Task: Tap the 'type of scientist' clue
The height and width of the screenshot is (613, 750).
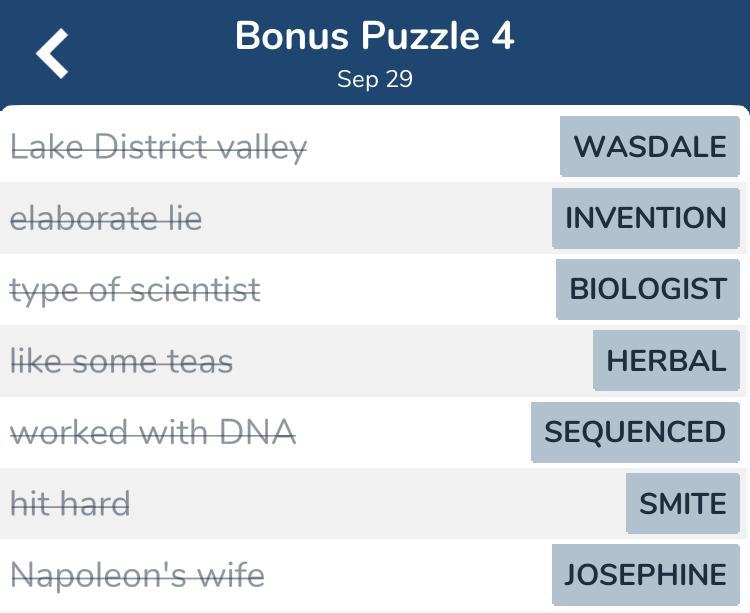Action: click(135, 290)
